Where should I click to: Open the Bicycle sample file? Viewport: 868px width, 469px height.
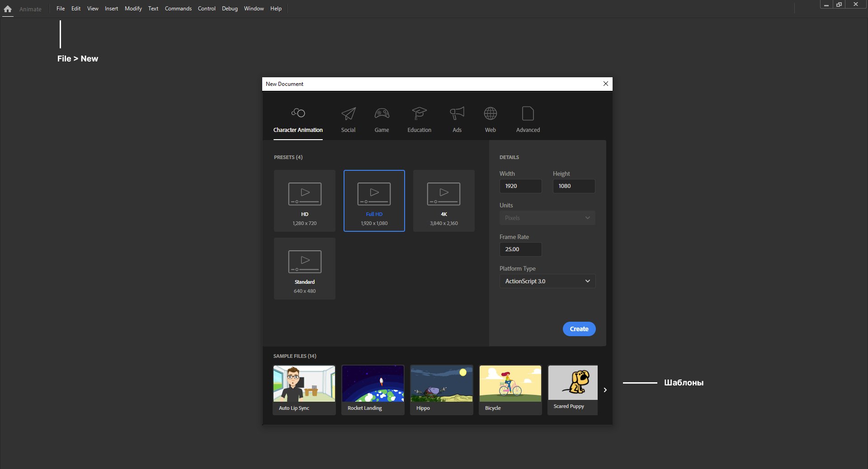pos(510,390)
